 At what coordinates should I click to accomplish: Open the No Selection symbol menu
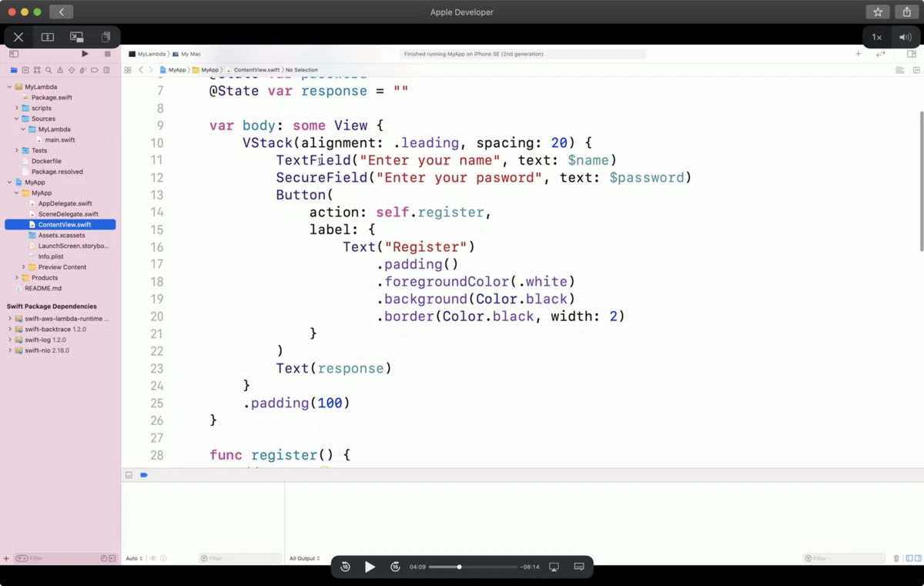pyautogui.click(x=302, y=70)
